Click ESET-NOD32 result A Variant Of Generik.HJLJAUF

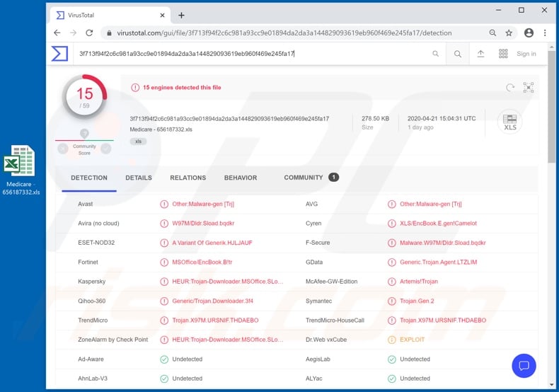[212, 243]
